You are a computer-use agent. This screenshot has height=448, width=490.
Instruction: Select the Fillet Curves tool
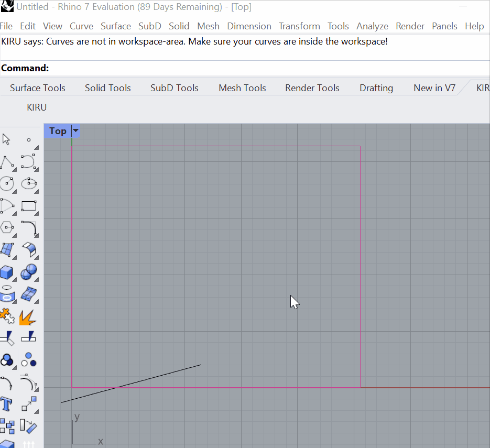29,228
